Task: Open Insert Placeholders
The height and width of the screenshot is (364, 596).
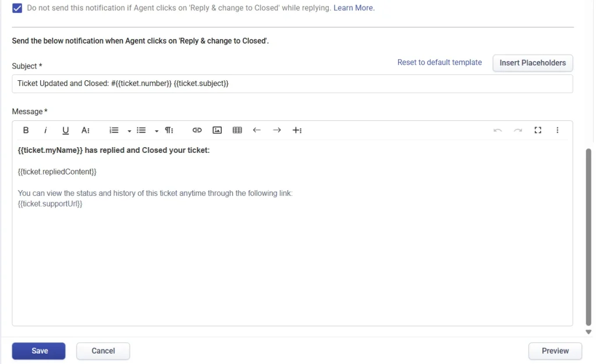Action: [533, 63]
